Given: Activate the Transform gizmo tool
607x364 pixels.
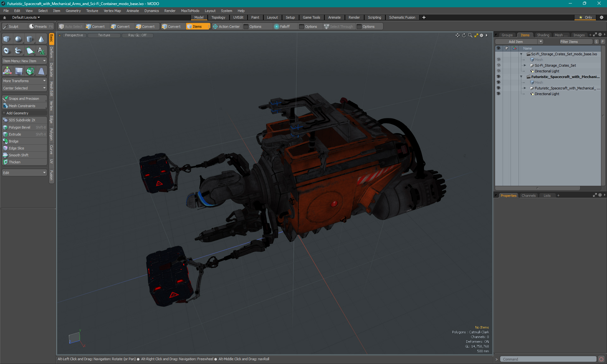Looking at the screenshot, I should pos(7,71).
